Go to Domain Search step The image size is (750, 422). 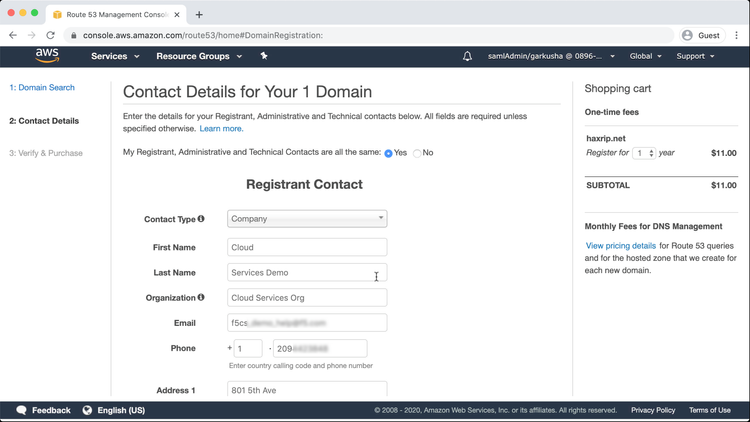[42, 88]
